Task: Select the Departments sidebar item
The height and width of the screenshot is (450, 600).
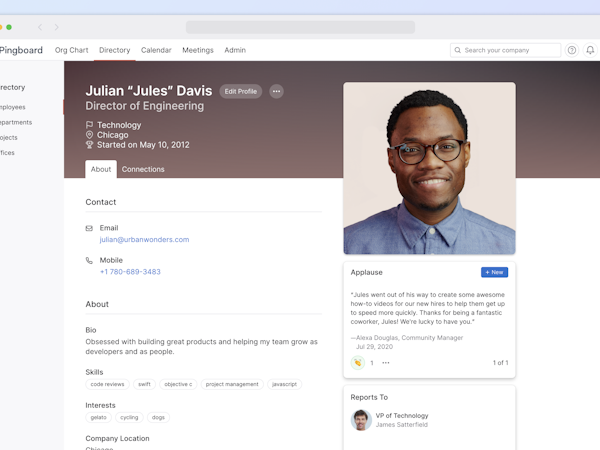Action: click(x=16, y=122)
